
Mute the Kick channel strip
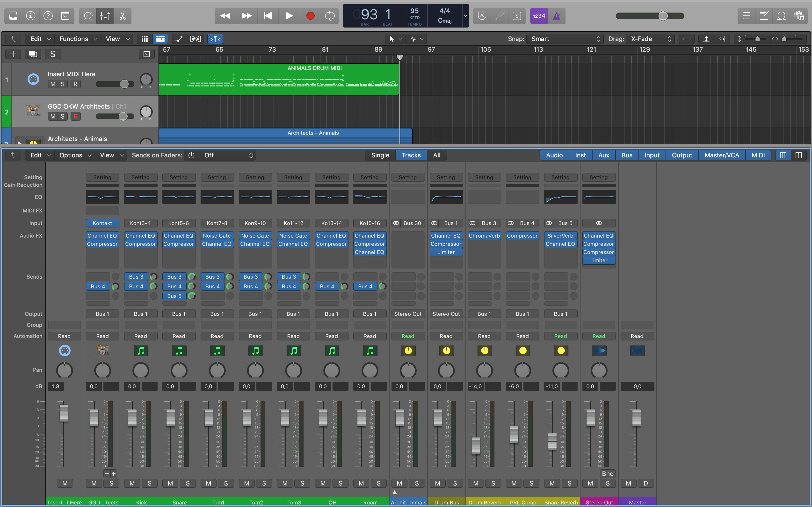tap(132, 483)
